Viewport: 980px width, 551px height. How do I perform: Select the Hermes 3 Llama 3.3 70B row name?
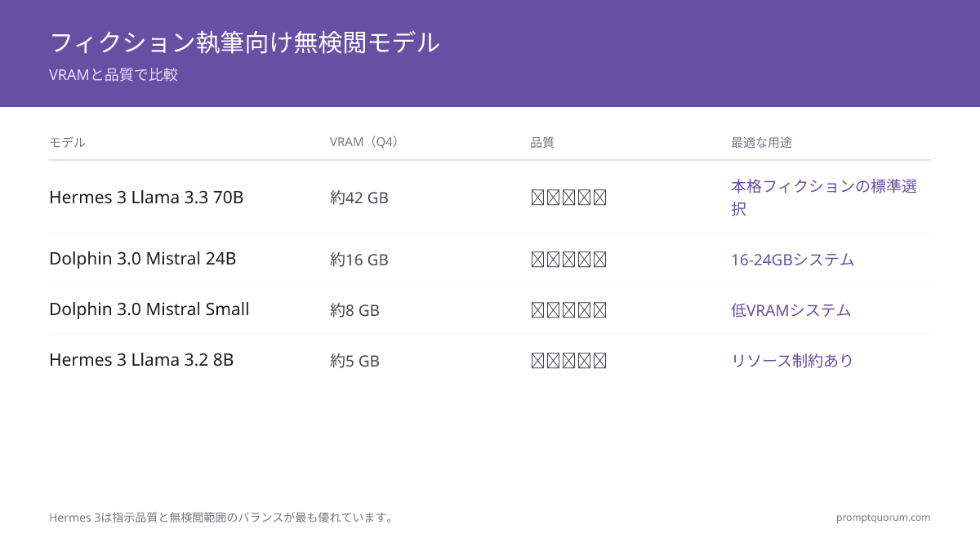click(x=146, y=197)
